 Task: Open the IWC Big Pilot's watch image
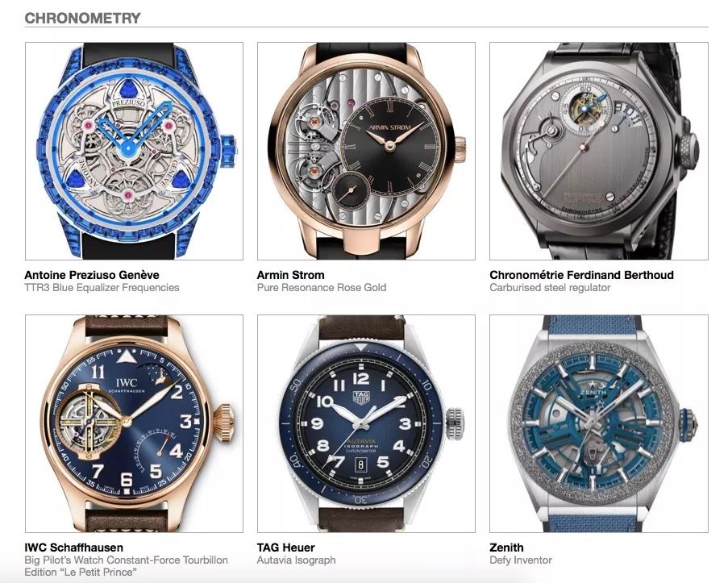click(x=134, y=423)
